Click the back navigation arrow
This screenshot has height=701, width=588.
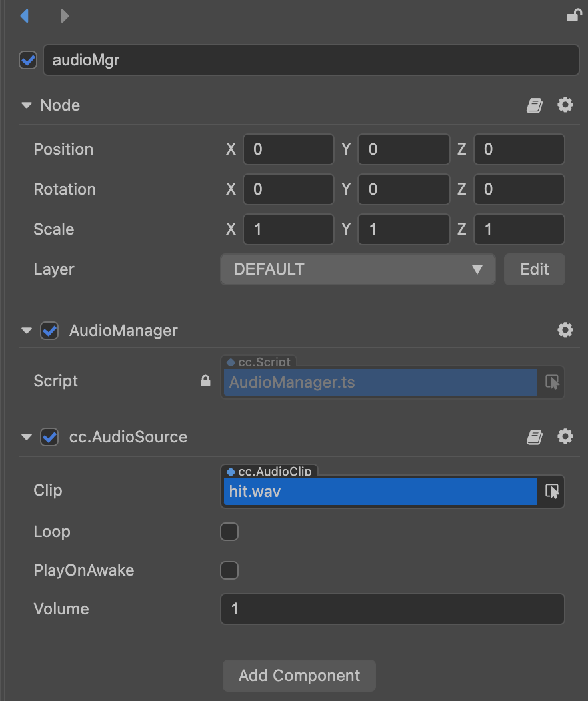(x=25, y=15)
